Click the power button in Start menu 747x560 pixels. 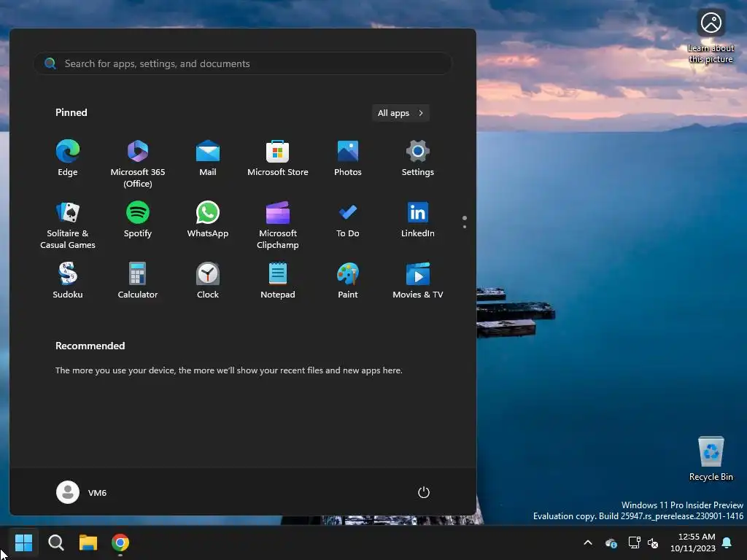pos(424,492)
